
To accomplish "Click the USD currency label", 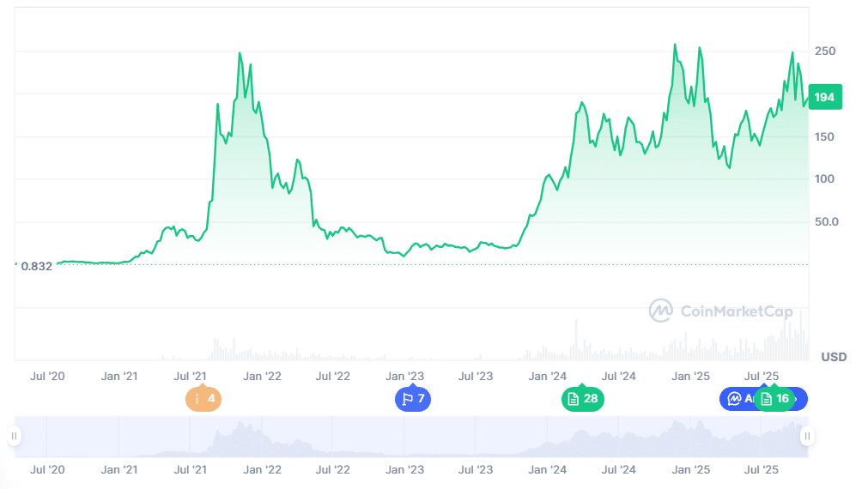I will 834,357.
